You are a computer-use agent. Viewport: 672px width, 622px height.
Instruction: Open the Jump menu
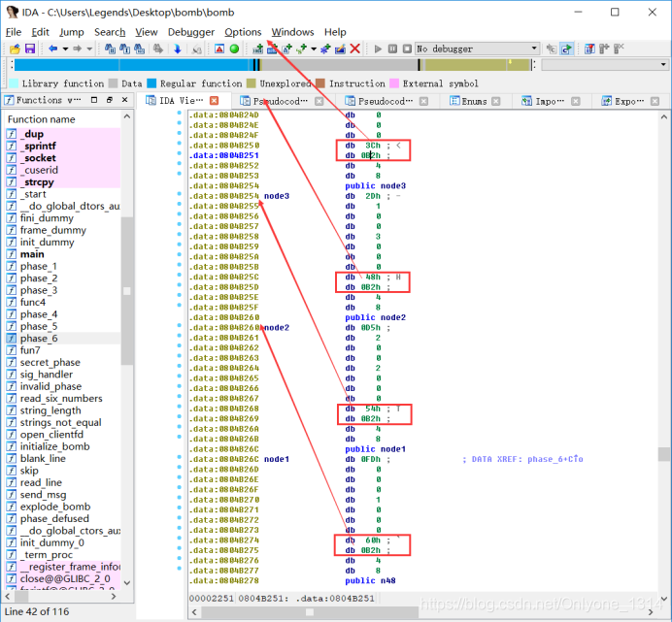pyautogui.click(x=72, y=32)
